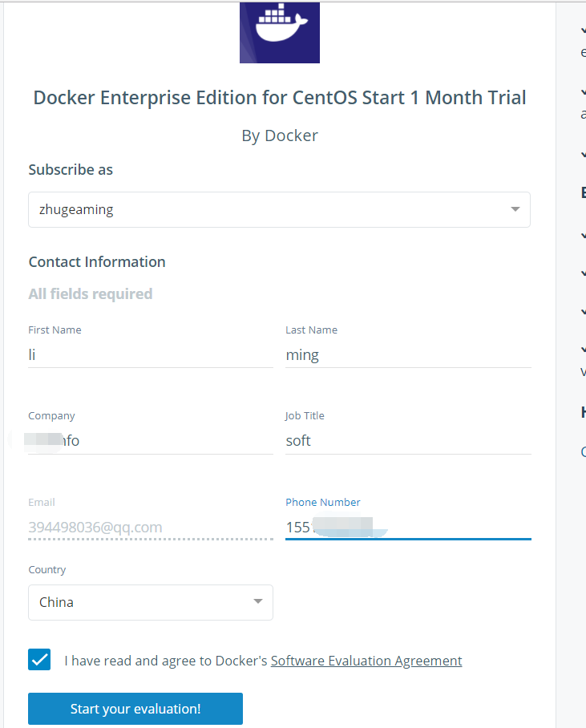The width and height of the screenshot is (586, 728).
Task: Click the Docker whale logo
Action: click(x=279, y=32)
